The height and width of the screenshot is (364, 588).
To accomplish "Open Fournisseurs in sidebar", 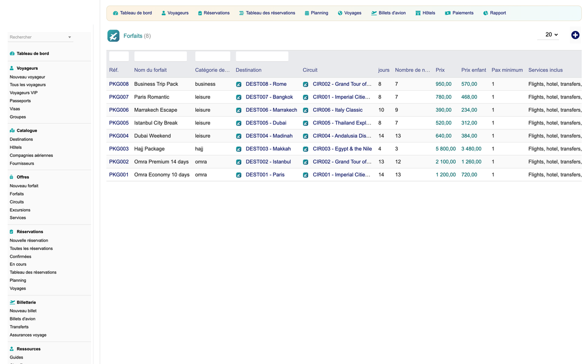I will click(22, 163).
